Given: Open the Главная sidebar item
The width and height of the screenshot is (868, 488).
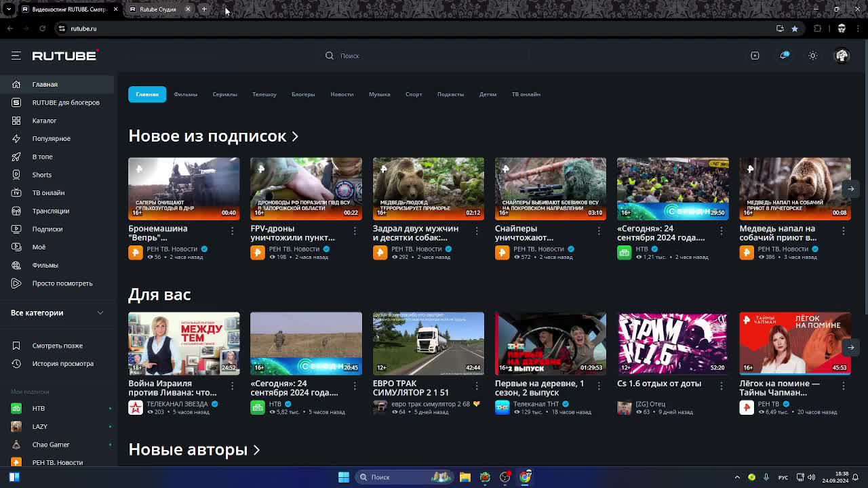Looking at the screenshot, I should (x=57, y=84).
